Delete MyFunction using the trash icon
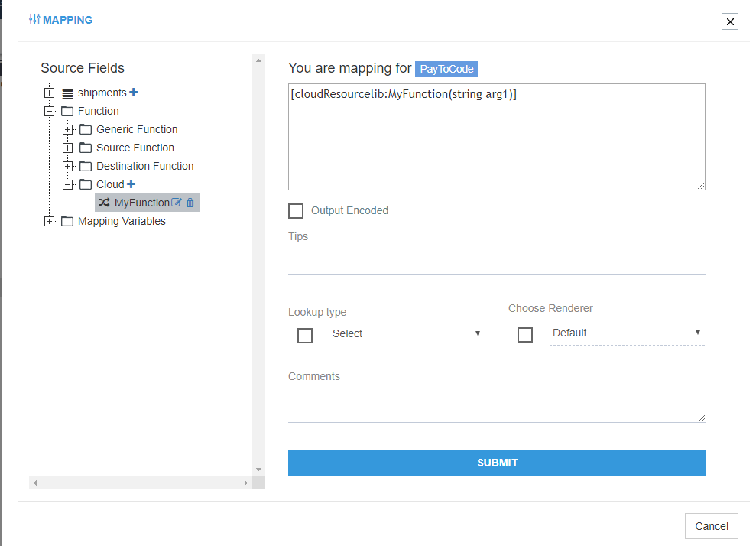Viewport: 756px width, 546px height. tap(190, 202)
